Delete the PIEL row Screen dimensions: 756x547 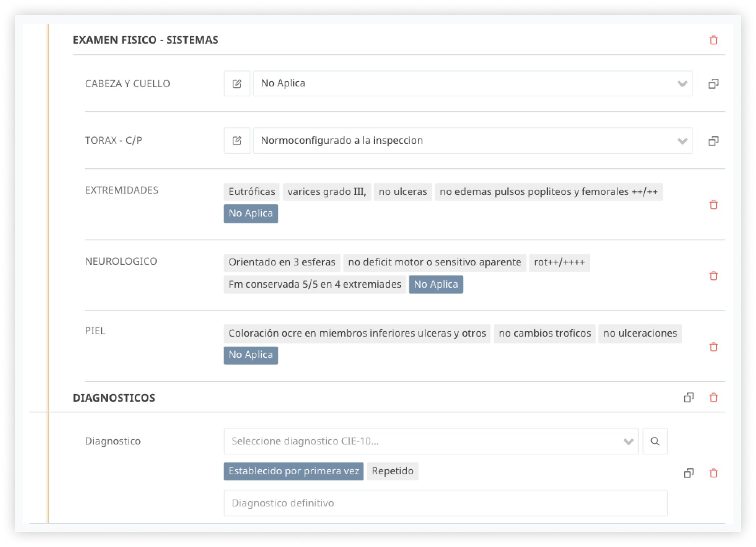(713, 347)
